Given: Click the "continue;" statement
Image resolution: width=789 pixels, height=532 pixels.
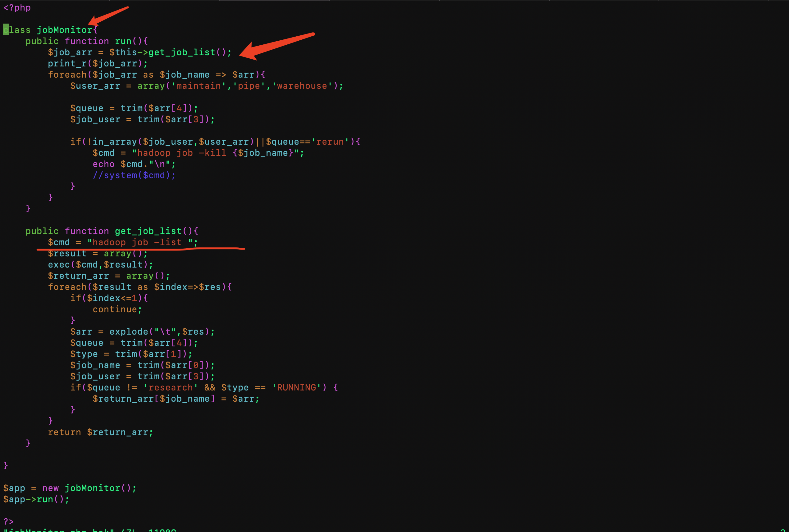Looking at the screenshot, I should 117,309.
